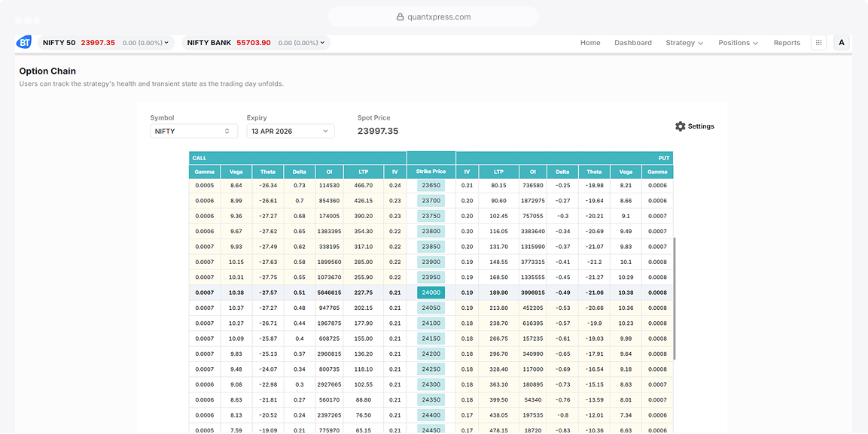Click put LTP value 189.90
Image resolution: width=868 pixels, height=434 pixels.
(x=499, y=293)
